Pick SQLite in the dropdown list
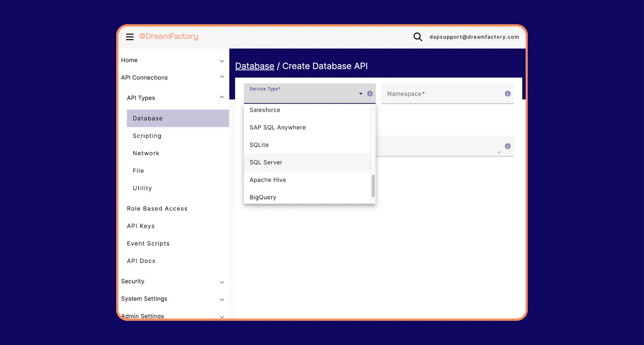This screenshot has width=644, height=345. 307,145
